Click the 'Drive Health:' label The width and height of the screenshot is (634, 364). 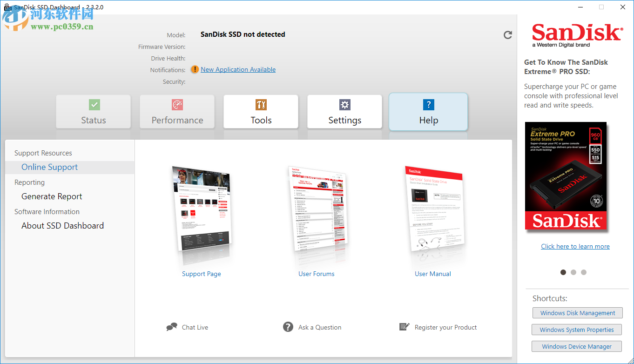tap(168, 58)
